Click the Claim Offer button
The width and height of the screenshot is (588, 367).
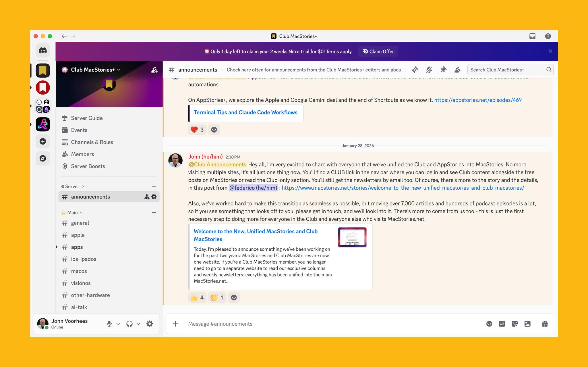click(x=378, y=51)
